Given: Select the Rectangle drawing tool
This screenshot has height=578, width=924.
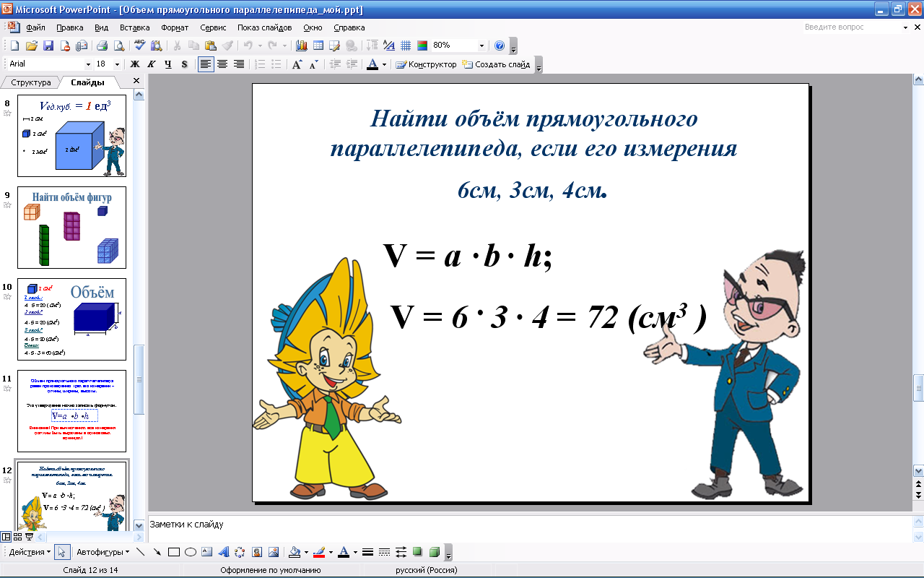Looking at the screenshot, I should point(174,552).
